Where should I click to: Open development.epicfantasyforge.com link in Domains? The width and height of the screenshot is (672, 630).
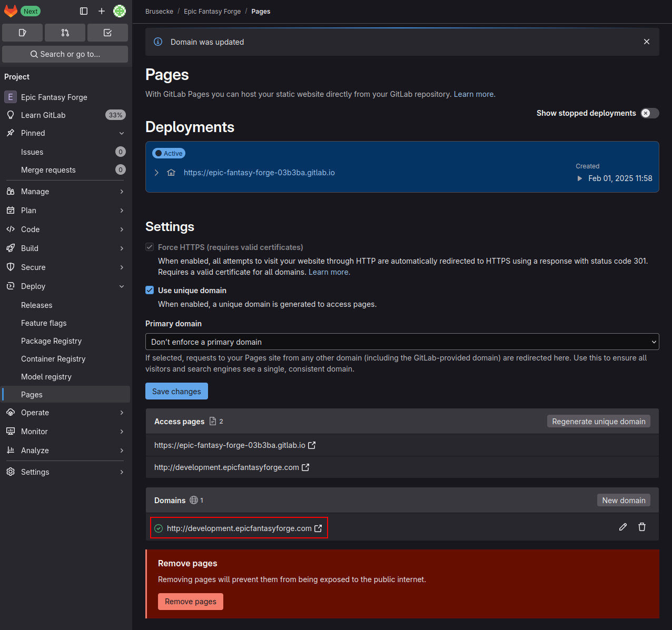[239, 528]
